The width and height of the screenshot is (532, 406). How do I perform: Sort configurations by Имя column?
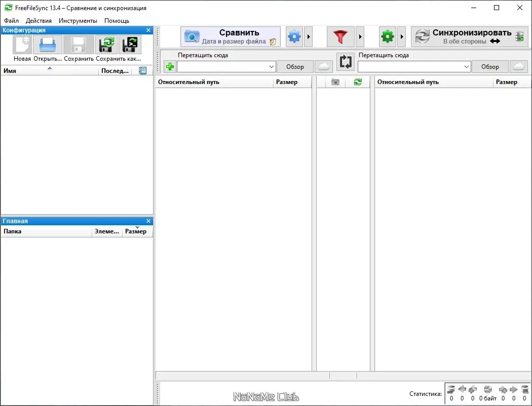[50, 70]
